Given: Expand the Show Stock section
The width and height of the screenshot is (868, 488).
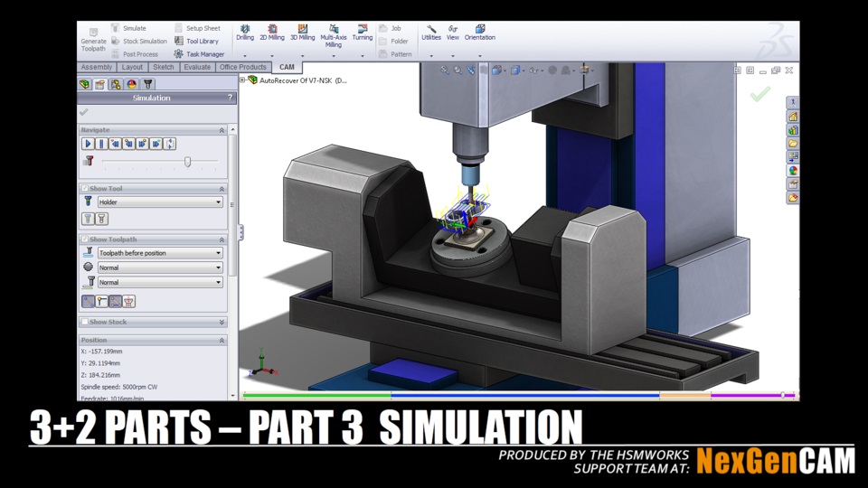Looking at the screenshot, I should coord(222,322).
